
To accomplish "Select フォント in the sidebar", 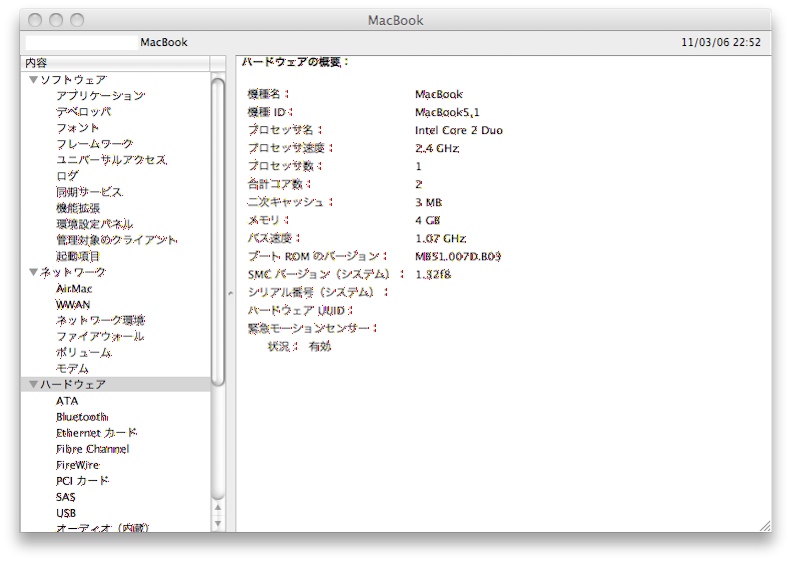I will (77, 128).
